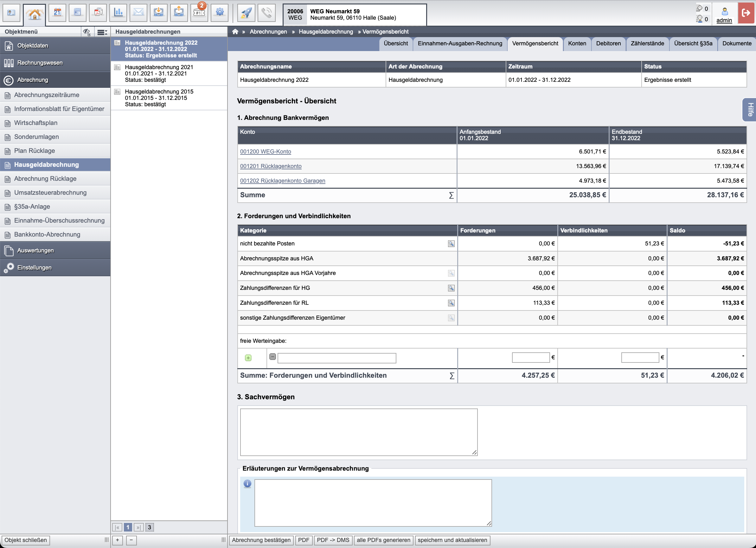Open the calendar toolbar icon
Screen dimensions: 756x548
click(57, 13)
